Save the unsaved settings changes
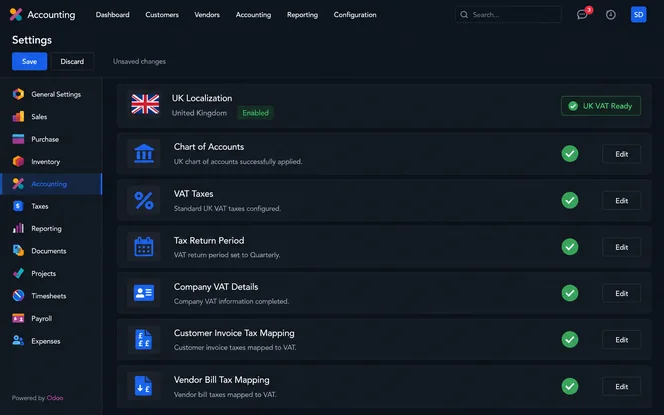 [29, 61]
